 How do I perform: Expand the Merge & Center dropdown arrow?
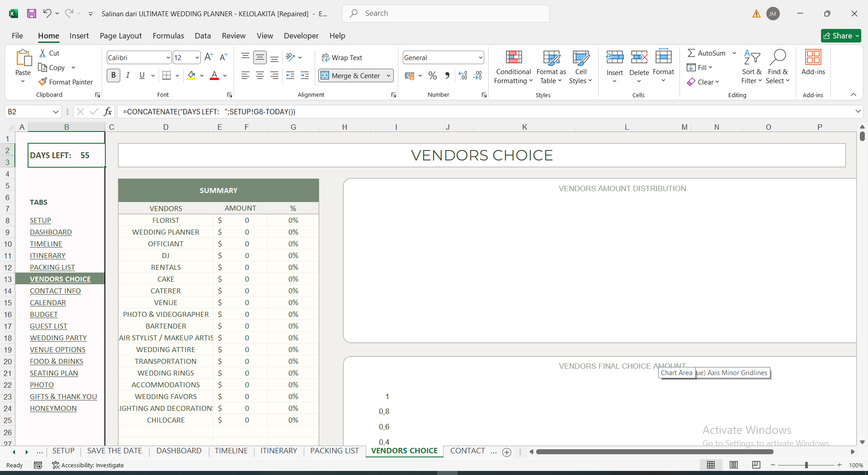click(388, 75)
